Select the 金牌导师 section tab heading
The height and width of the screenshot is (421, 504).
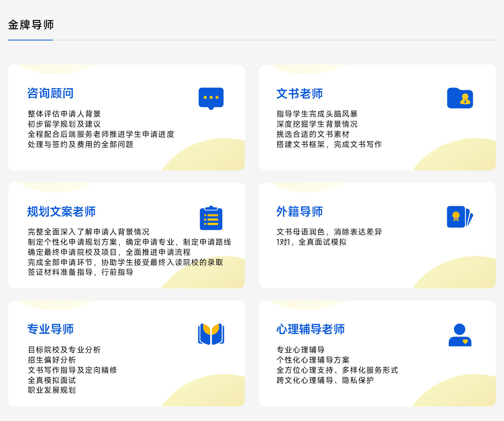click(31, 25)
